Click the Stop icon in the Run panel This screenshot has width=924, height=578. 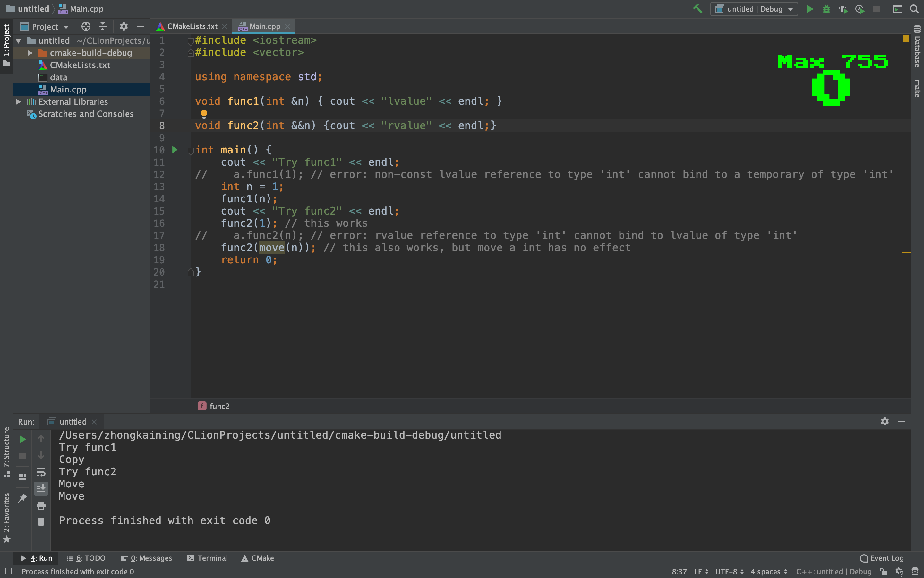[x=22, y=456]
